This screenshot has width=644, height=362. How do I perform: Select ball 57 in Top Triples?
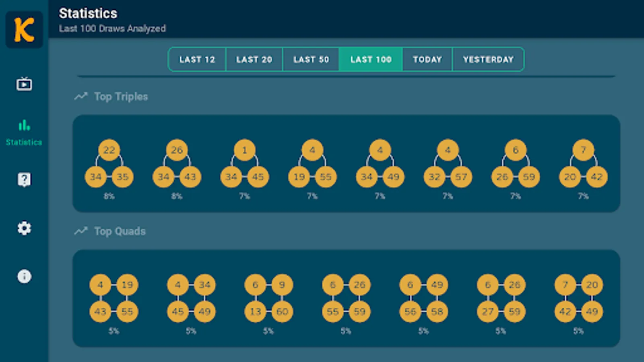(461, 177)
